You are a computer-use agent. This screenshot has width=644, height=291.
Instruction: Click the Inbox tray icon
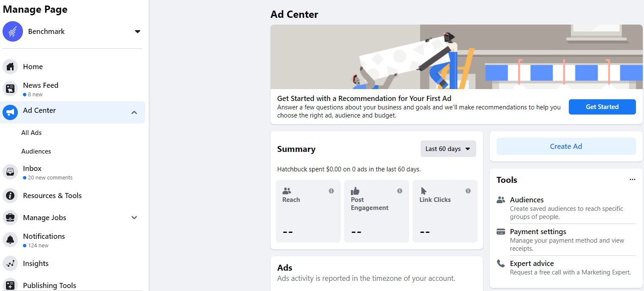click(x=10, y=172)
